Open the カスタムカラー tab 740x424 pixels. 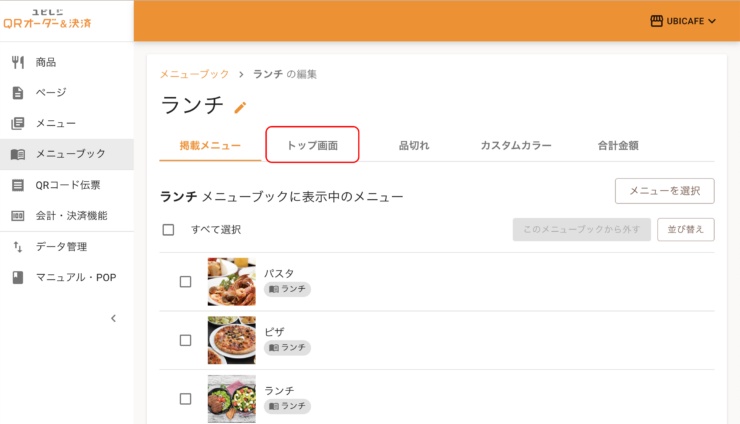click(516, 145)
